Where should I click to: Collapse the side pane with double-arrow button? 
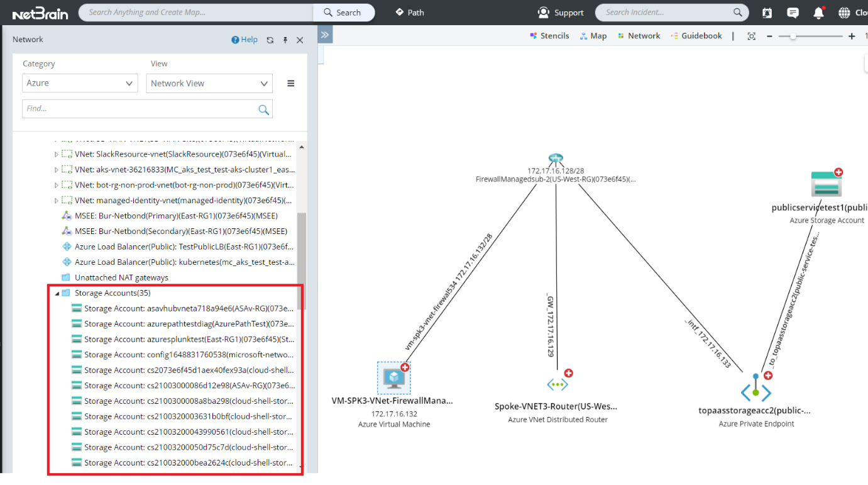tap(325, 35)
